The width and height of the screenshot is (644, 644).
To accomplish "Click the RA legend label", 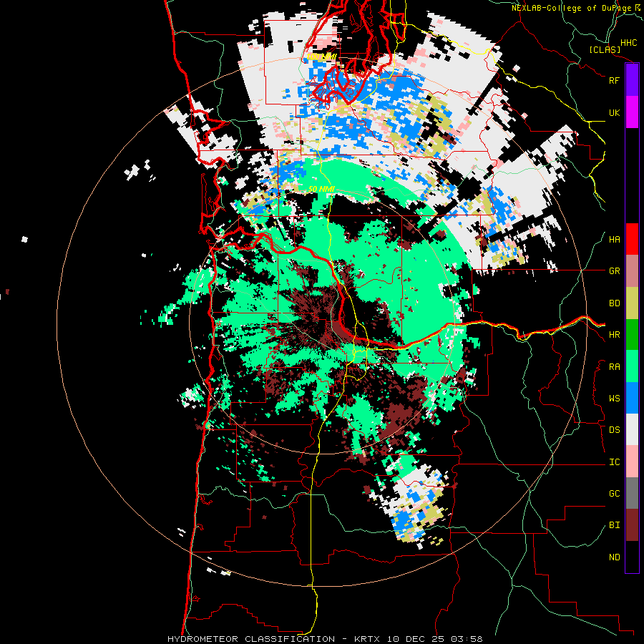I will click(x=614, y=367).
